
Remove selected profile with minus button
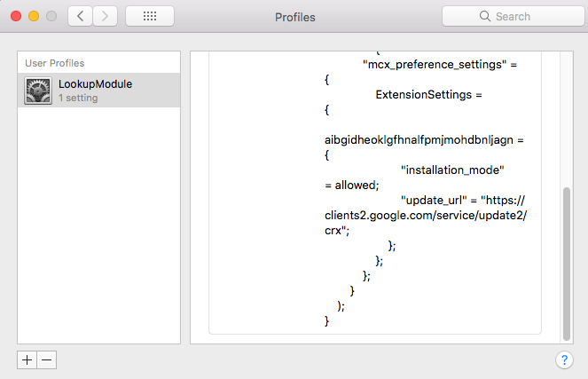[x=46, y=359]
